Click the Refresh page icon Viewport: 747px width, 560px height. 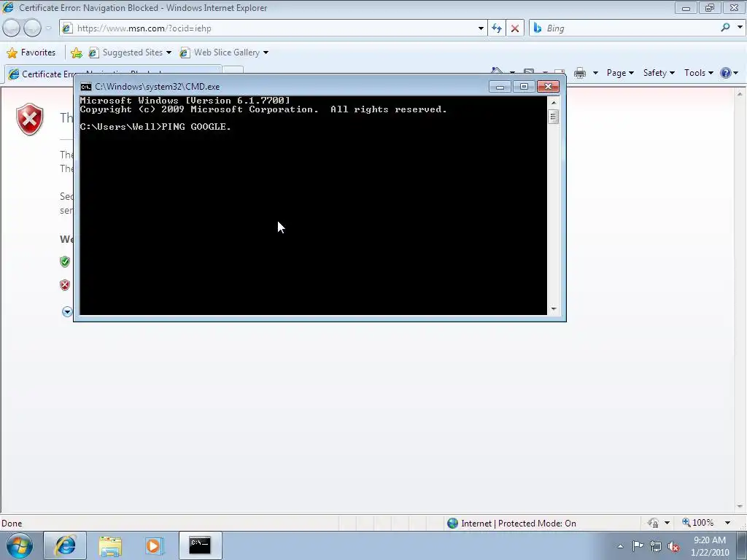click(x=496, y=28)
